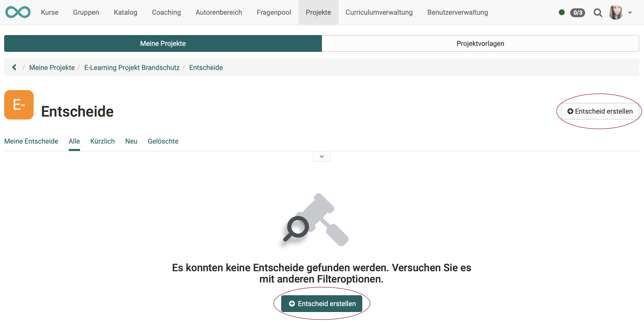Click the green online status indicator
644x324 pixels.
pyautogui.click(x=562, y=12)
